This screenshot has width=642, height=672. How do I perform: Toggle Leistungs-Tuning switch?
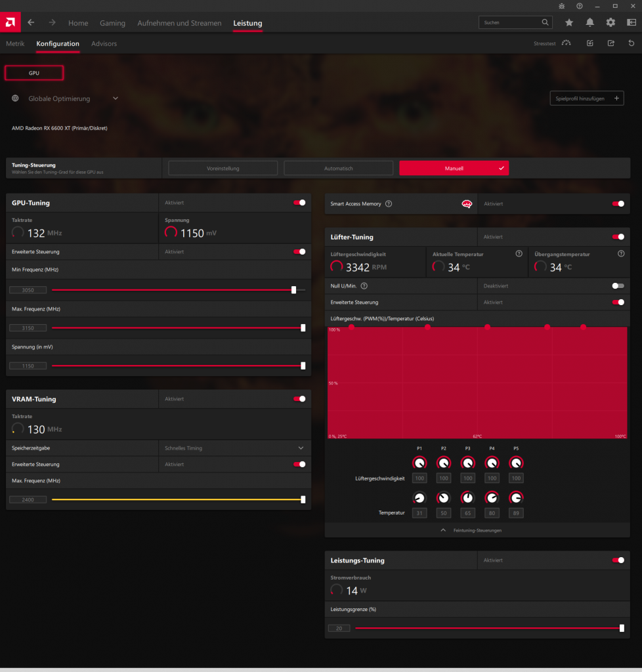(x=618, y=560)
